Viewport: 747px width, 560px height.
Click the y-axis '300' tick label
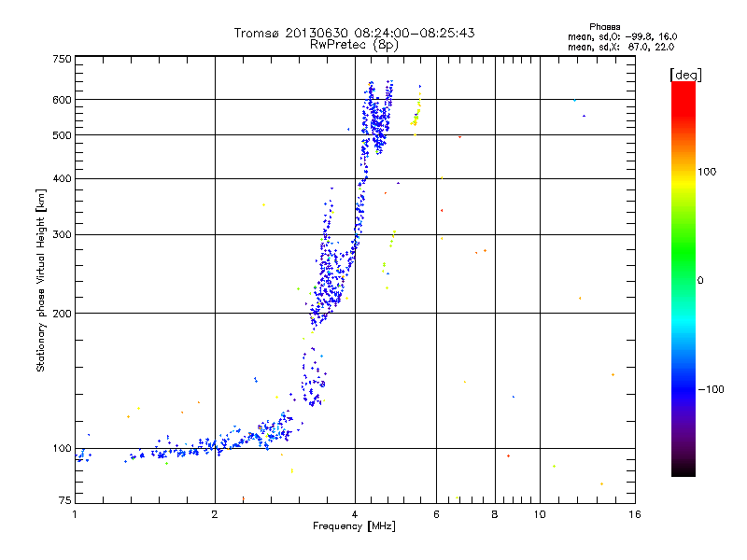coord(62,234)
